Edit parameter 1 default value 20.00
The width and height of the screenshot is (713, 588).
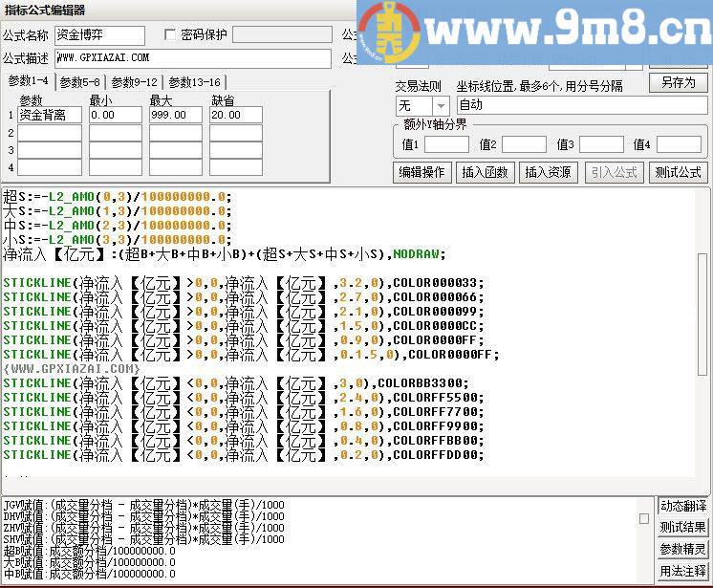point(235,115)
